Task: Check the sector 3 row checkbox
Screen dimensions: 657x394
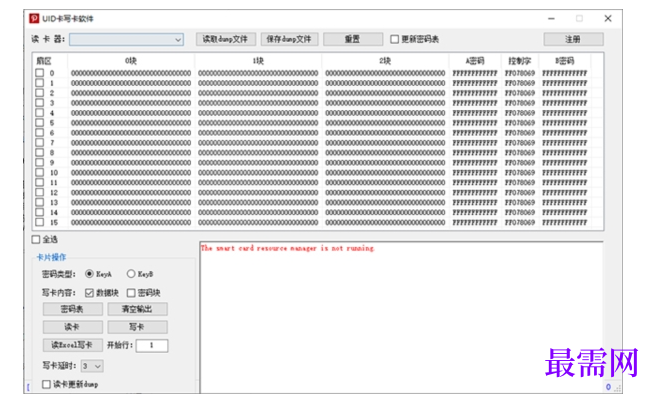Action: pyautogui.click(x=40, y=103)
